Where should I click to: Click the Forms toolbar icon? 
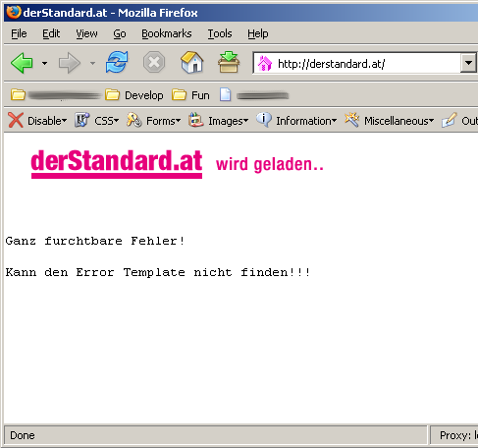coord(134,120)
